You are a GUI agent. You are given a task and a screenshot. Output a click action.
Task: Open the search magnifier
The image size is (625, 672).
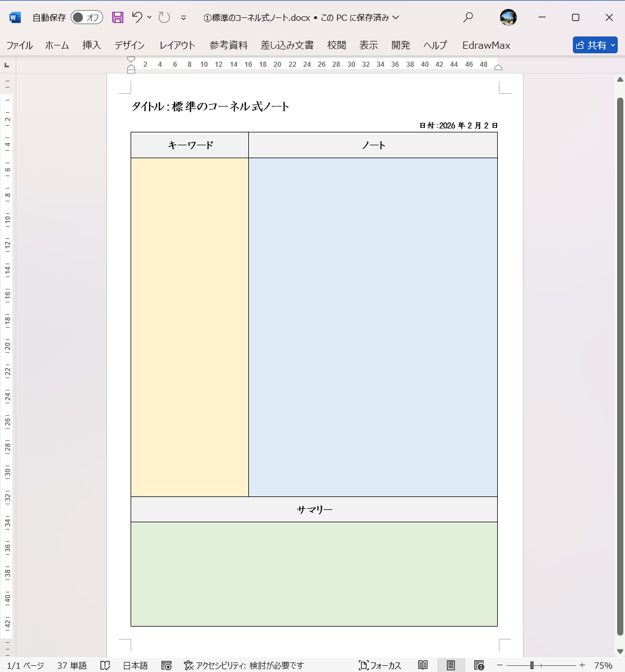tap(468, 17)
